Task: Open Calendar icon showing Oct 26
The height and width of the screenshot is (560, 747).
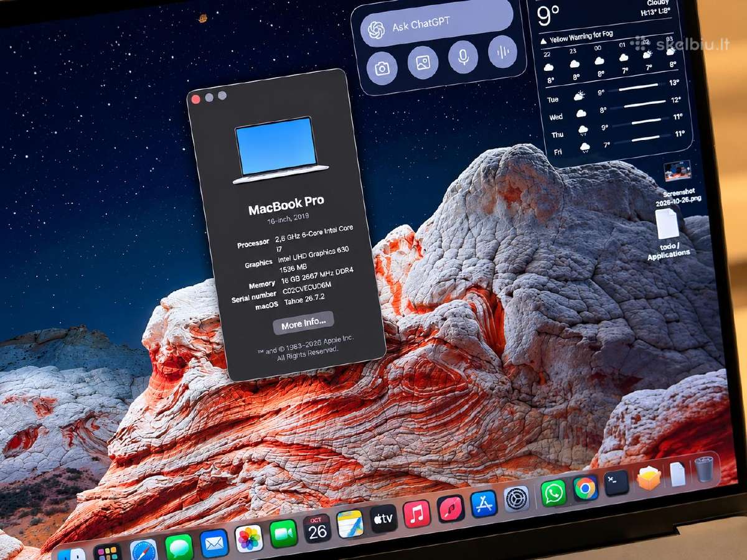Action: click(317, 528)
